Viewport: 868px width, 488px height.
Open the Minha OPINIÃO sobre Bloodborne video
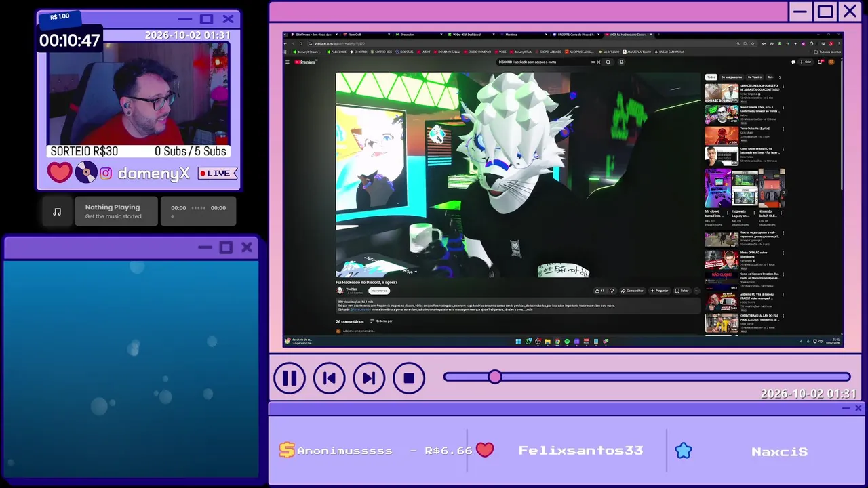pos(722,261)
